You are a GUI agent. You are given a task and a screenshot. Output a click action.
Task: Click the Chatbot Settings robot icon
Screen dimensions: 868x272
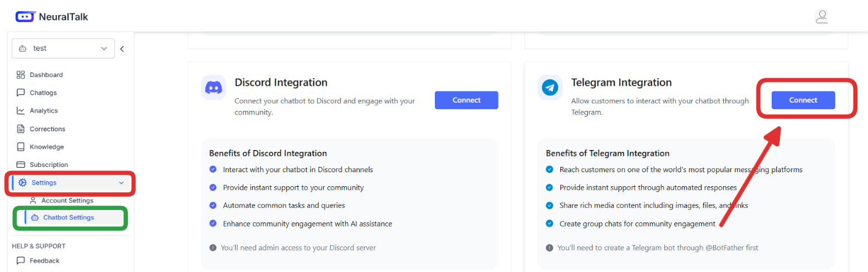point(35,218)
